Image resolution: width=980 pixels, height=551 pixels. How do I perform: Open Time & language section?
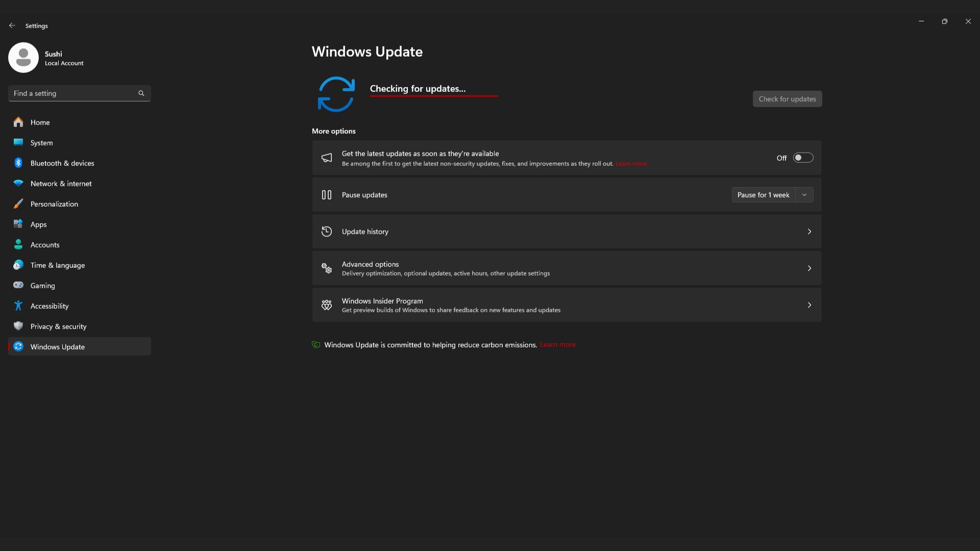coord(80,265)
